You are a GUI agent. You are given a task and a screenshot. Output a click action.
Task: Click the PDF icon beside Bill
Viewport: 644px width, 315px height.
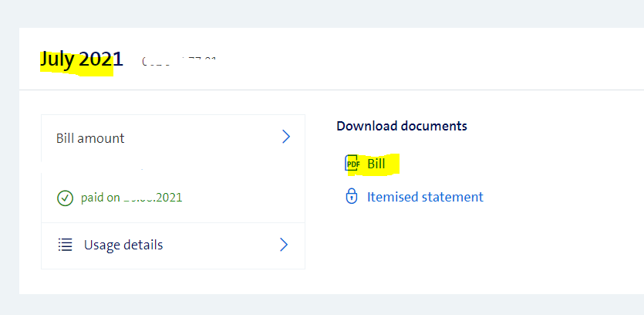click(352, 164)
